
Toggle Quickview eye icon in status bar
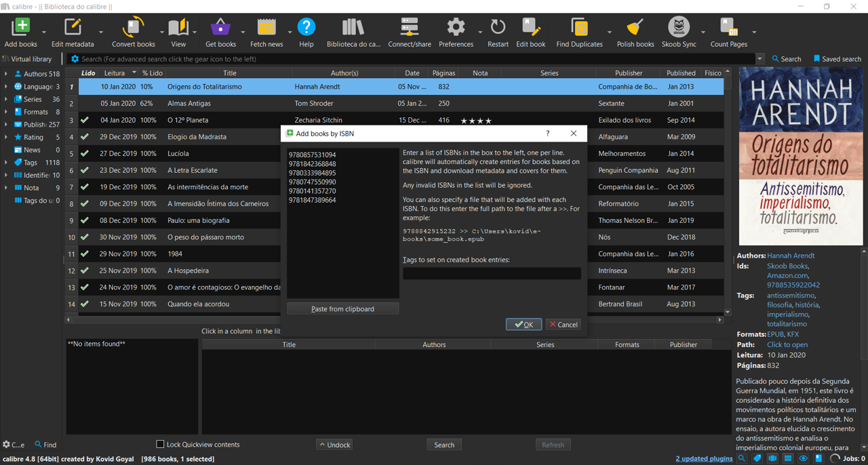pos(804,459)
